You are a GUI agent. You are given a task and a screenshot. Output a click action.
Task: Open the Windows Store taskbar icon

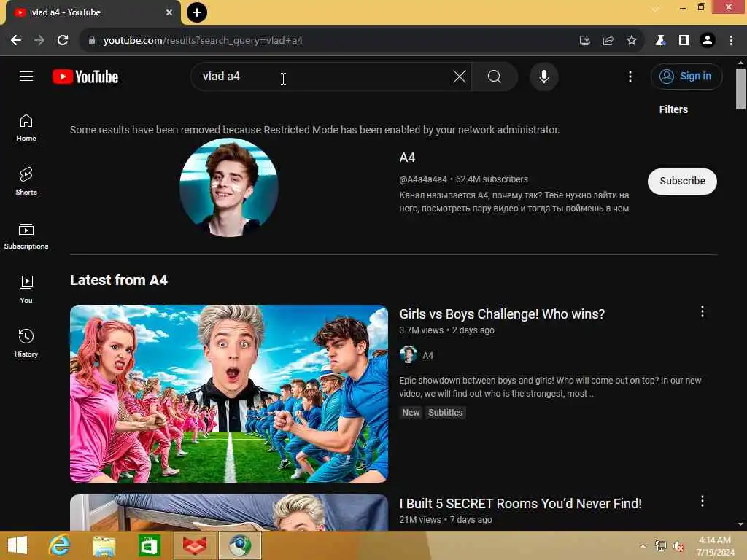pos(149,545)
